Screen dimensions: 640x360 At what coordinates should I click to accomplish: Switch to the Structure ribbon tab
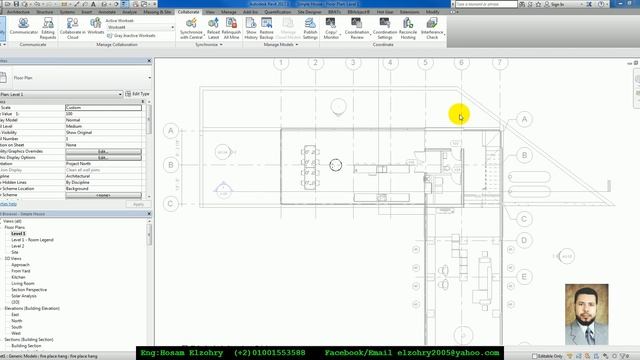(x=45, y=12)
